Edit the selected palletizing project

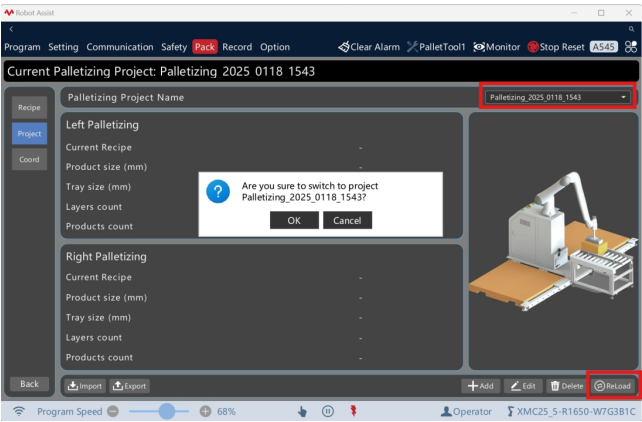click(523, 386)
